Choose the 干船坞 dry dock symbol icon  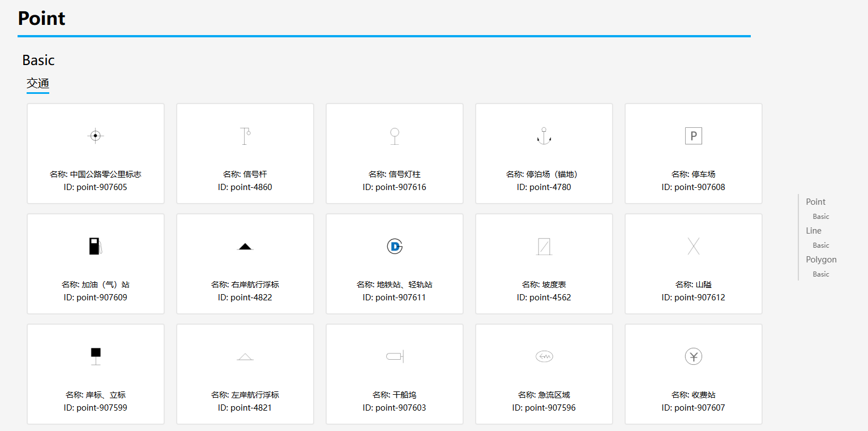point(395,356)
